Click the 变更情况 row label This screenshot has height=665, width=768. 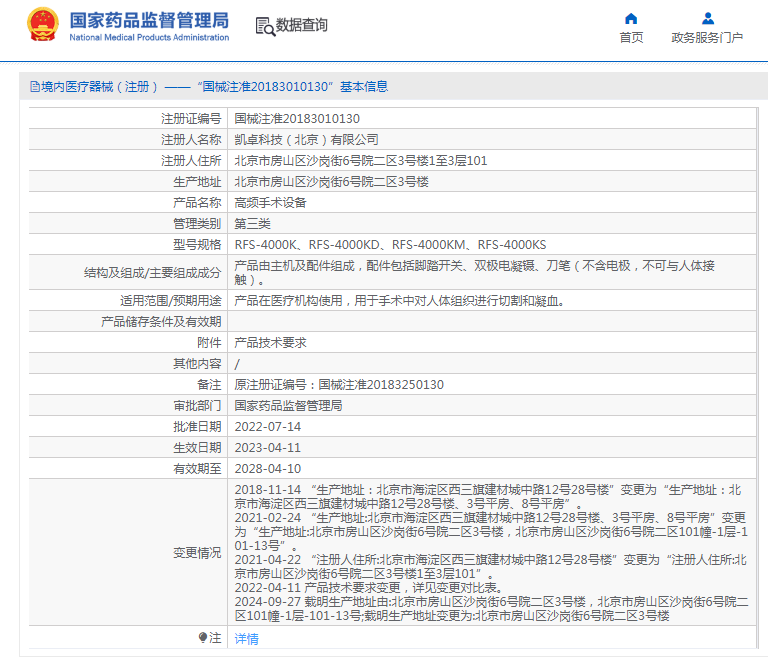[197, 553]
